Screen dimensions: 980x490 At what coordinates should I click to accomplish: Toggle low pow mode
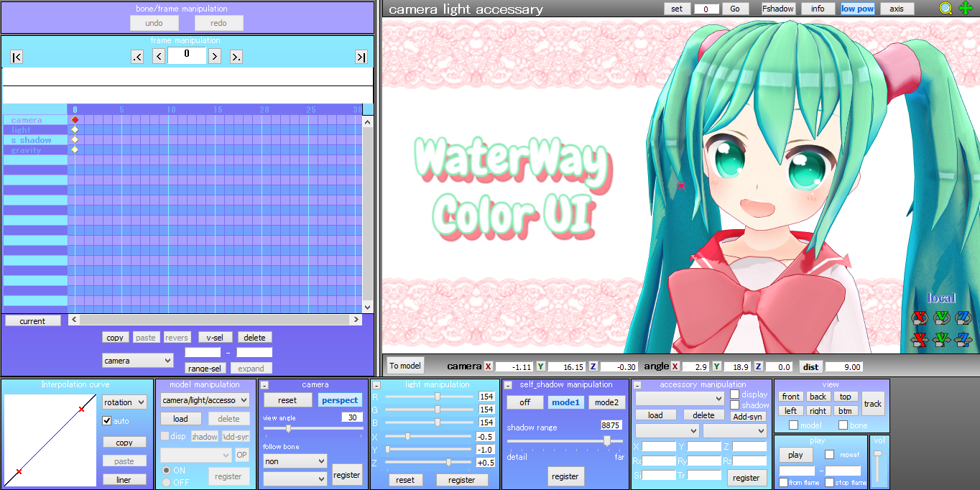[857, 9]
